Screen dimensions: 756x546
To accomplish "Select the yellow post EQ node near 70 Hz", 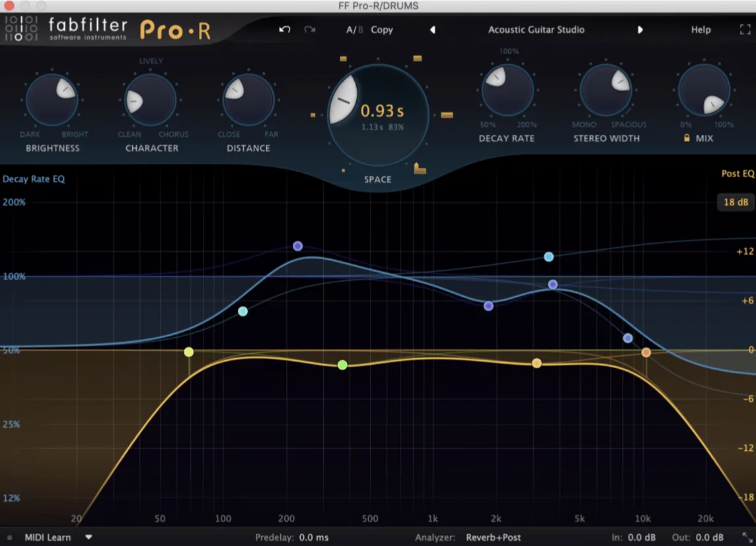I will coord(188,352).
